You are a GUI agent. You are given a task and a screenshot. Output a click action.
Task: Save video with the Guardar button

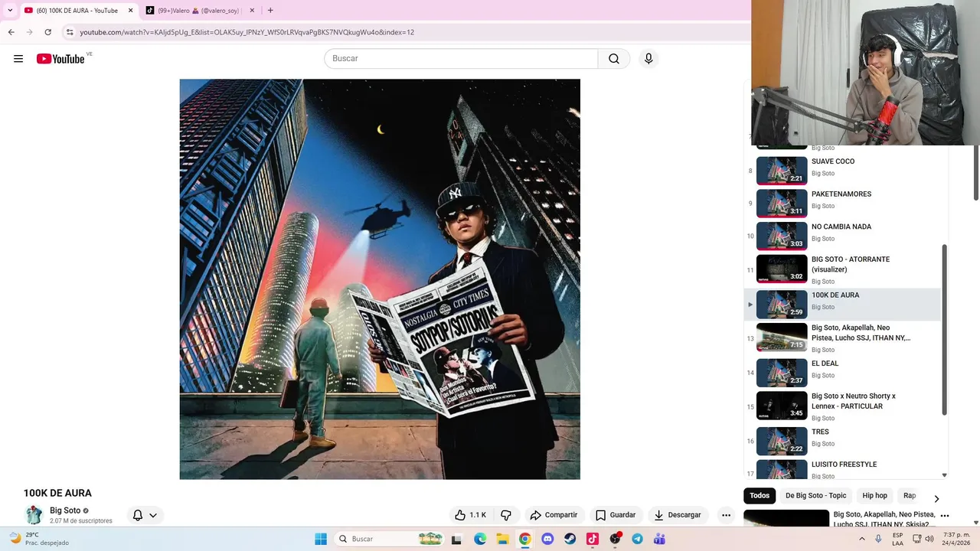click(616, 515)
